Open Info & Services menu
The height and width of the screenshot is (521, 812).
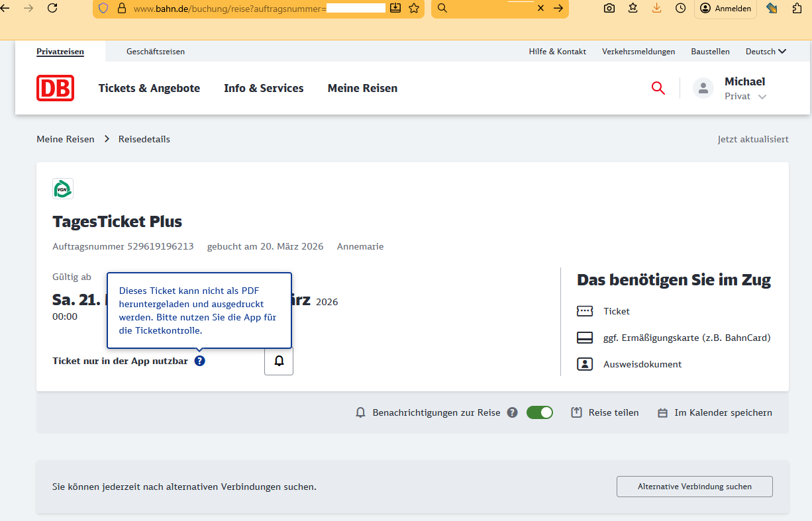[264, 88]
